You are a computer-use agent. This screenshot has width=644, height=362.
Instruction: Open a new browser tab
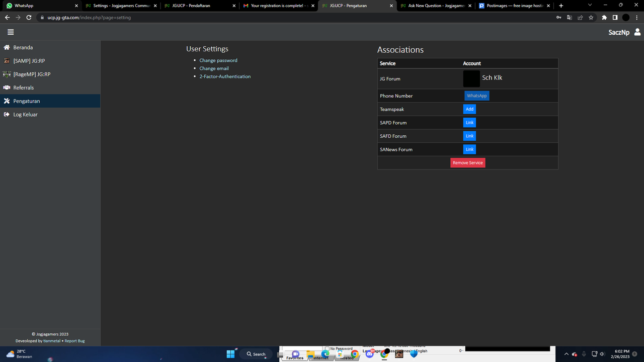click(x=561, y=6)
